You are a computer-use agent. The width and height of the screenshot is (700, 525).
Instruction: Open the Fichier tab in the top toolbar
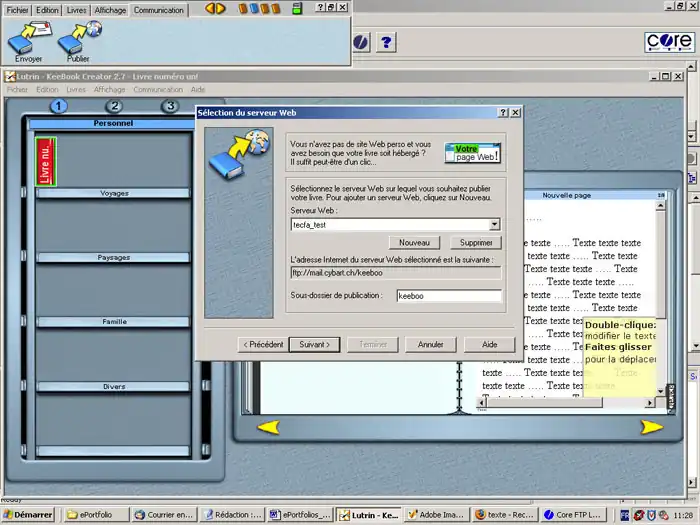pos(17,10)
